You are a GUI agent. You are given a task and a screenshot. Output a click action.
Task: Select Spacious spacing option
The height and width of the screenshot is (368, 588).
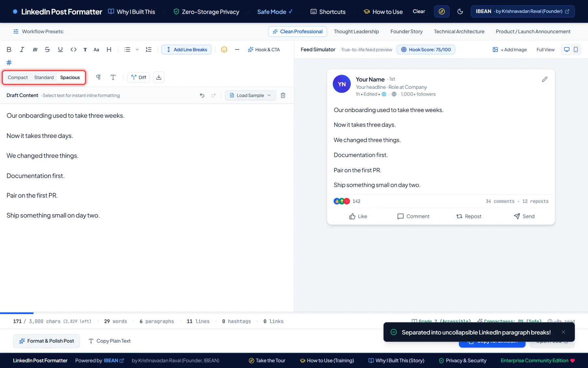[x=70, y=77]
